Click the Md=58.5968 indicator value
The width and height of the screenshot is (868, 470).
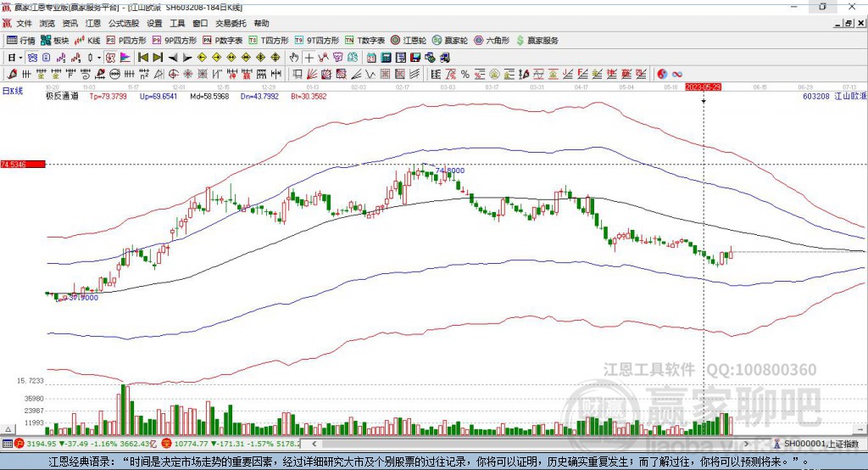[209, 96]
